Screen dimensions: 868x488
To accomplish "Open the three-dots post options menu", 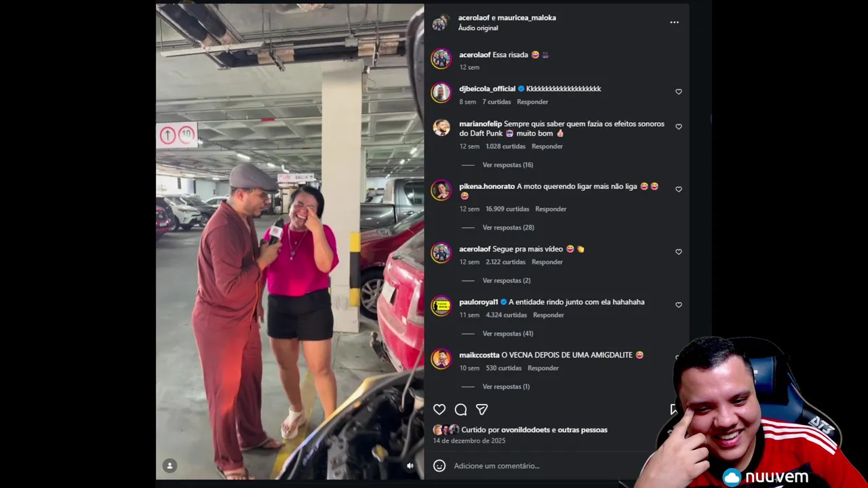I will [x=674, y=22].
